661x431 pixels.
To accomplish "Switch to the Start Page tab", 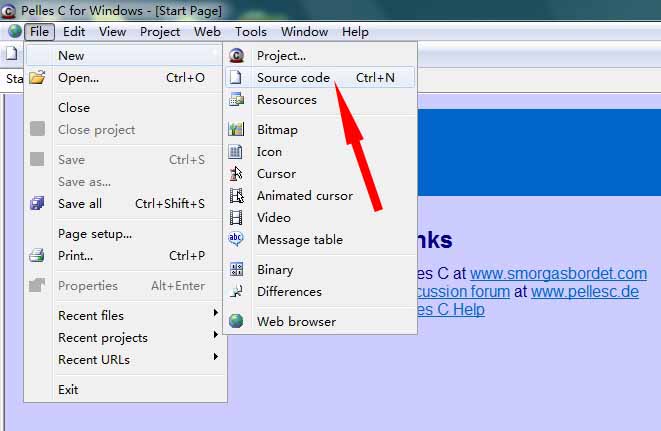I will pos(14,78).
